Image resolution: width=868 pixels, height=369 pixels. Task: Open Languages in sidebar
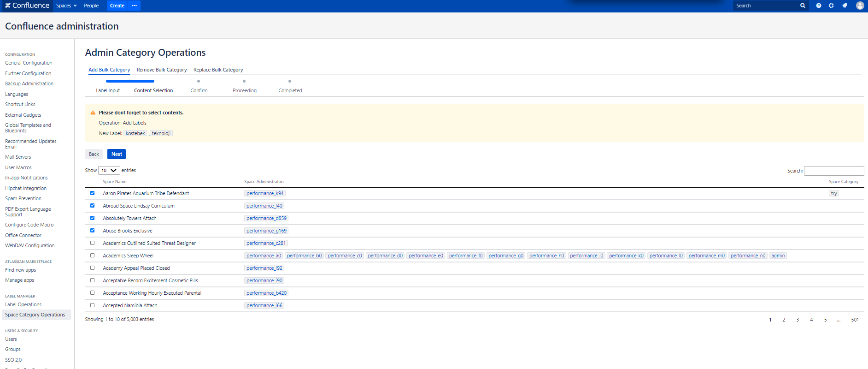[17, 94]
